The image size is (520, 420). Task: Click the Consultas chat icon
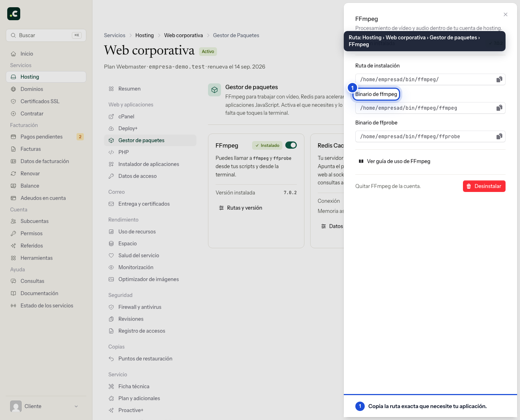coord(13,281)
